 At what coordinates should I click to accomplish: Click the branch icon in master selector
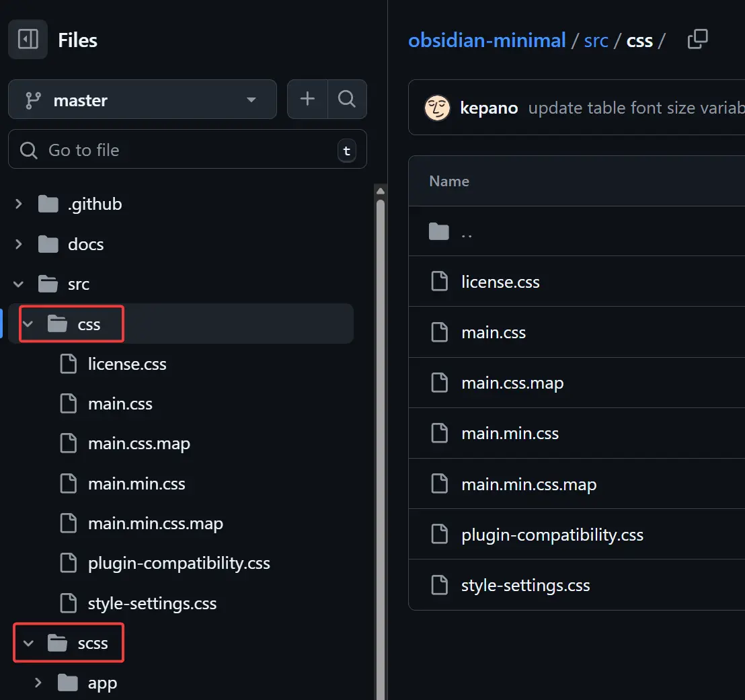pos(33,100)
